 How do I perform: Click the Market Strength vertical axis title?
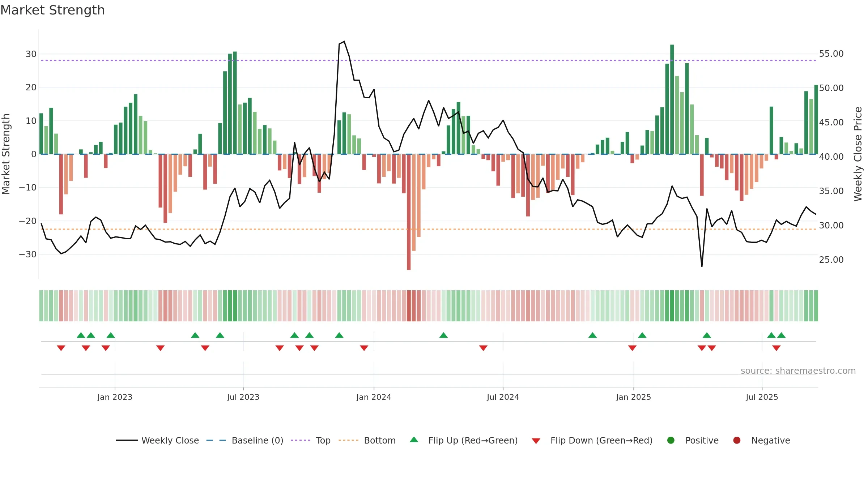click(x=6, y=154)
